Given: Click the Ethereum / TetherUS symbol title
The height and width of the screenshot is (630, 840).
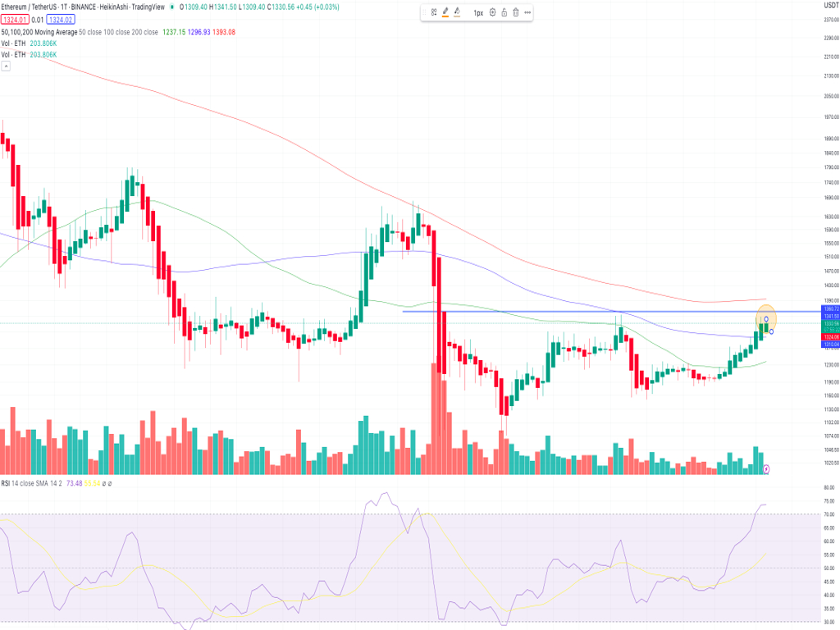Looking at the screenshot, I should (37, 7).
